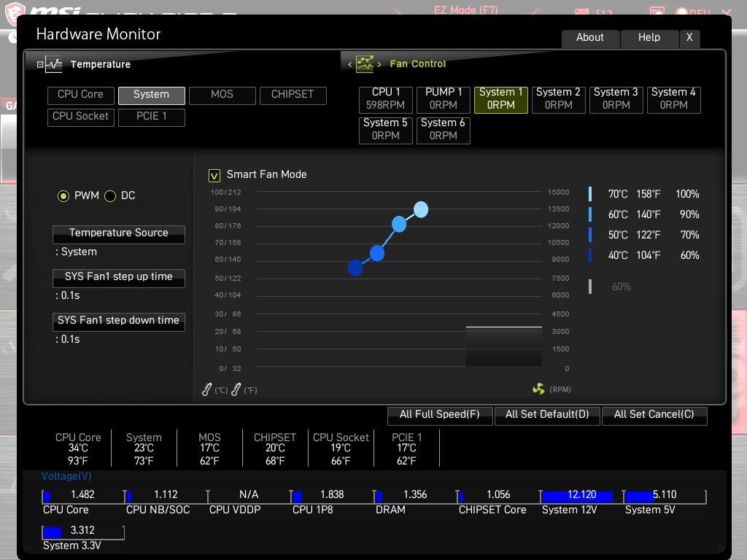Open SYS Fan1 step up time setting
Viewport: 747px width, 560px height.
pos(119,278)
